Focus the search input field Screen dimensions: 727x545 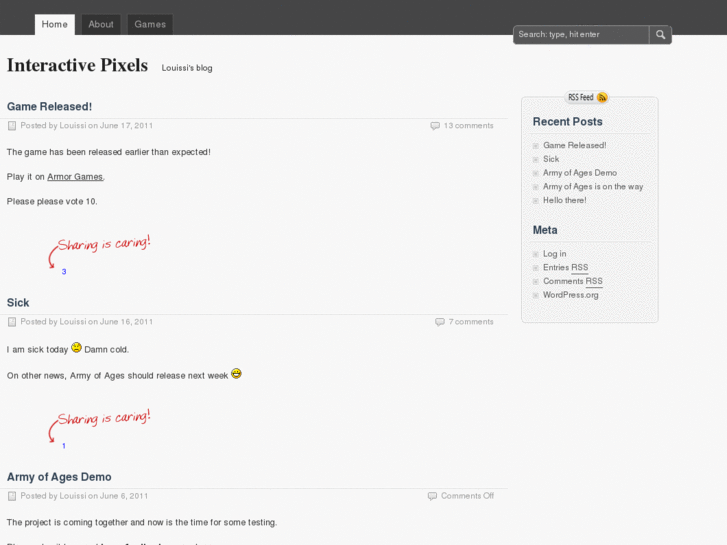581,35
